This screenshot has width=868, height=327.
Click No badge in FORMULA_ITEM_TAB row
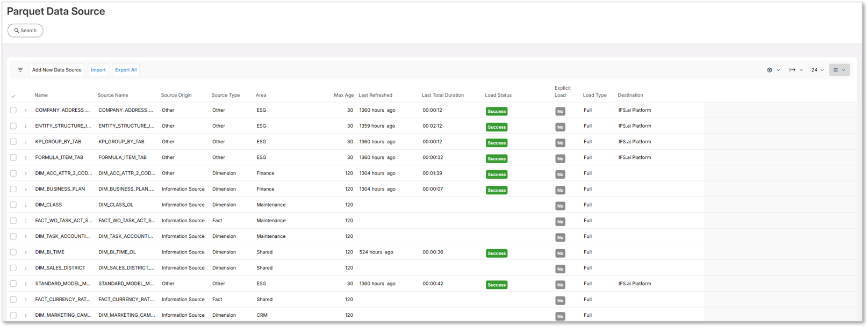[x=560, y=158]
